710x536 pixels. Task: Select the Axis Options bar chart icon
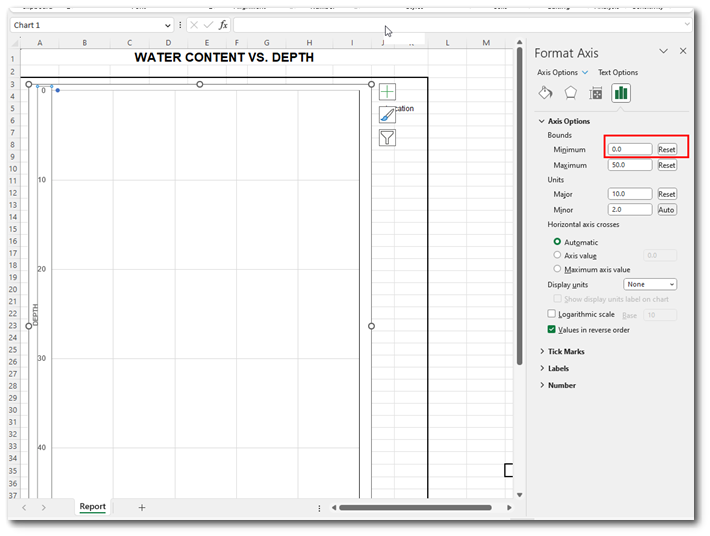click(621, 93)
